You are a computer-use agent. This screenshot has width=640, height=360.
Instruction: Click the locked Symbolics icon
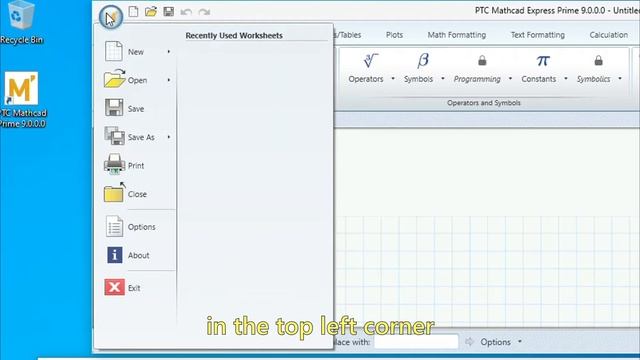point(598,61)
